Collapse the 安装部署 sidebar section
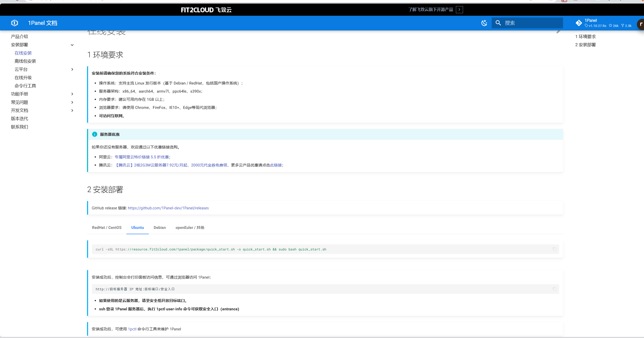The image size is (644, 338). (x=72, y=45)
